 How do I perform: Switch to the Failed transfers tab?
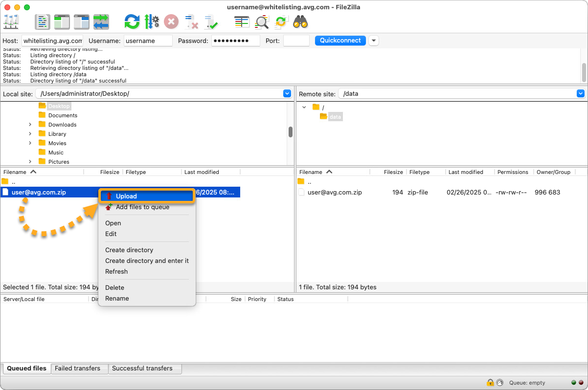tap(77, 368)
